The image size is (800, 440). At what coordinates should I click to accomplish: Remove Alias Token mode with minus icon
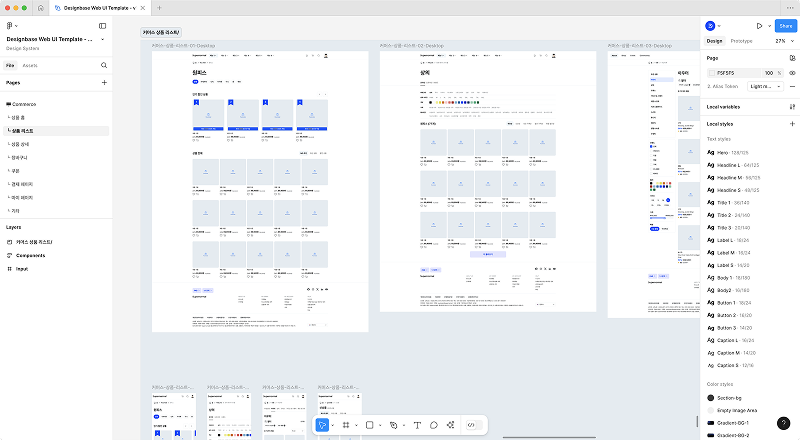point(792,86)
